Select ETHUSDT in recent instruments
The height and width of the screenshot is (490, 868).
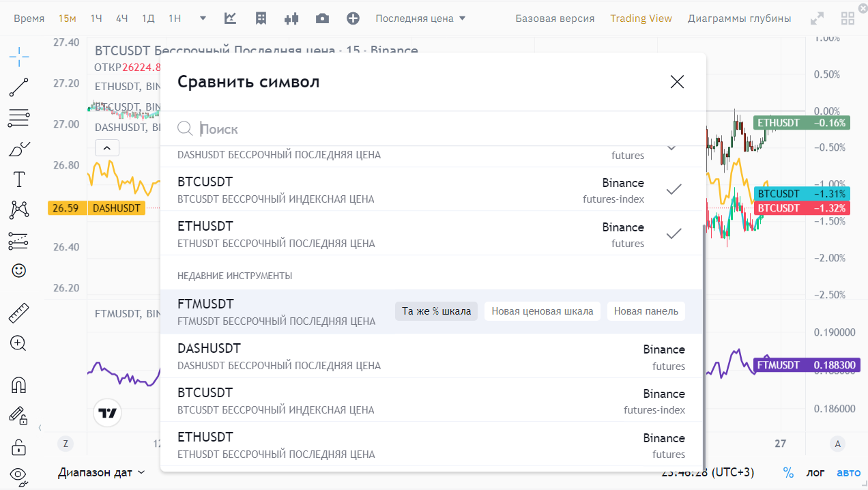(431, 445)
